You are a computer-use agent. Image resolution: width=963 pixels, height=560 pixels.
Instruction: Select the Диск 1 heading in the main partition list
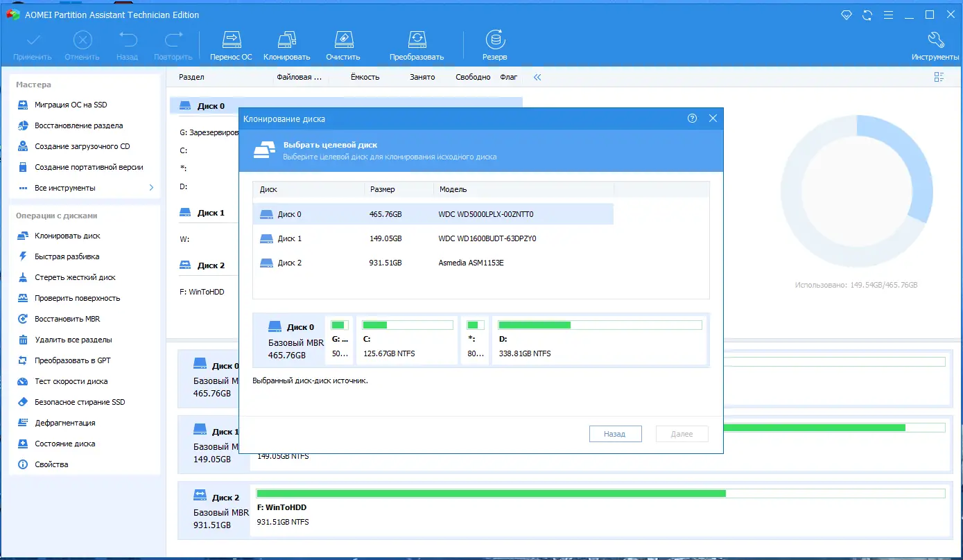(202, 213)
